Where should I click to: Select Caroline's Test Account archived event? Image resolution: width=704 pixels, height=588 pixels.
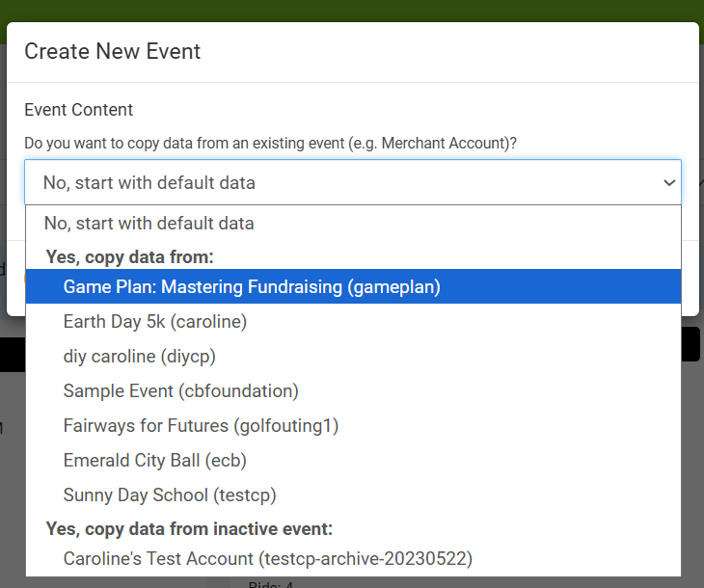(x=268, y=559)
